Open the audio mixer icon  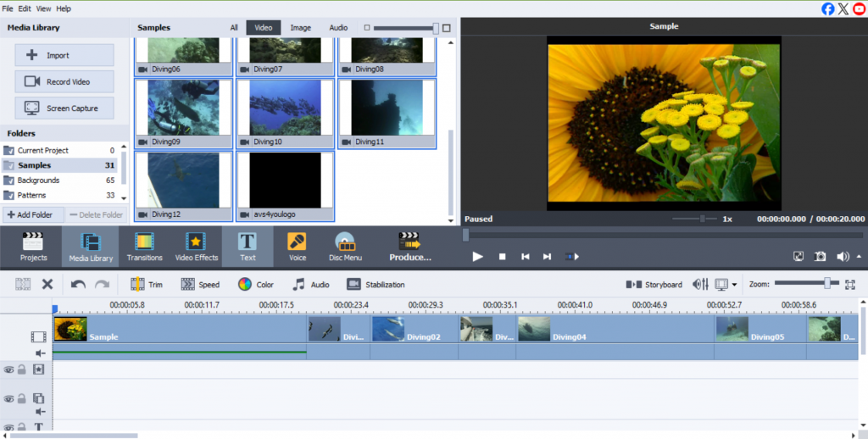tap(700, 285)
